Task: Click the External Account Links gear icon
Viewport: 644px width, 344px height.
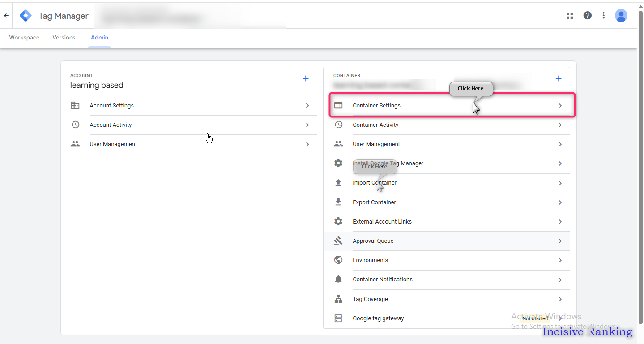Action: (x=338, y=221)
